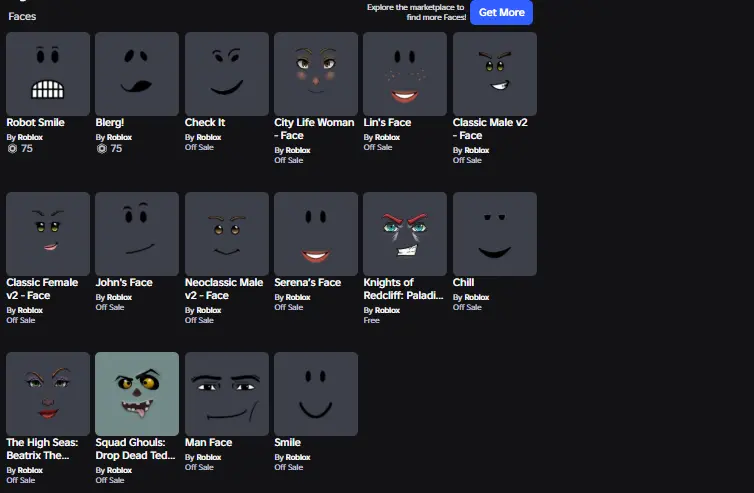Select Knights of Redcliff Paladin face thumbnail
Screen dimensions: 754x493
(405, 234)
